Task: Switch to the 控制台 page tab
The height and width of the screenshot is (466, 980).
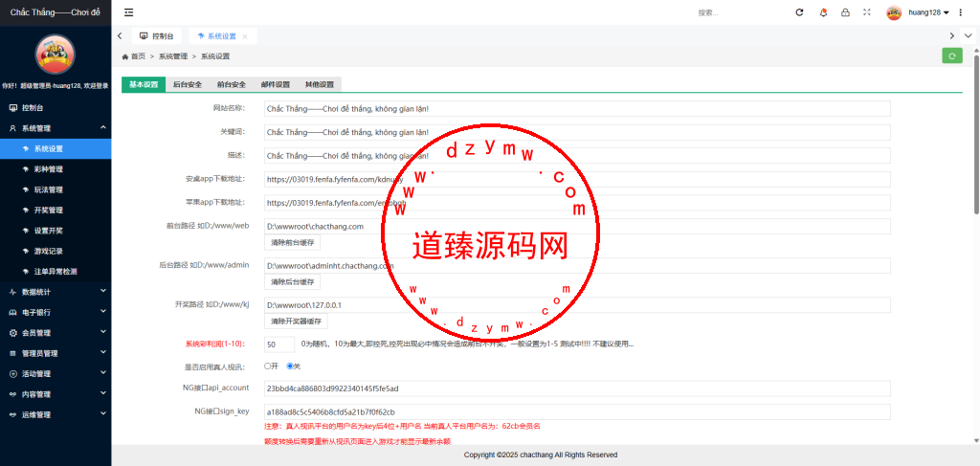Action: coord(157,36)
